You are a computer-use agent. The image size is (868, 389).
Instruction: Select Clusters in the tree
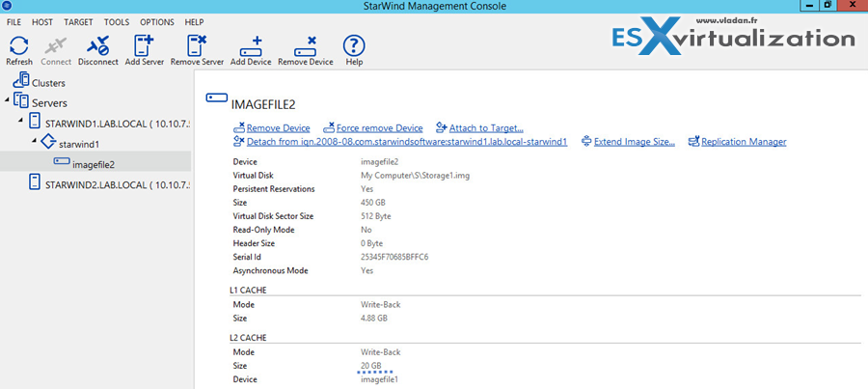pyautogui.click(x=49, y=83)
